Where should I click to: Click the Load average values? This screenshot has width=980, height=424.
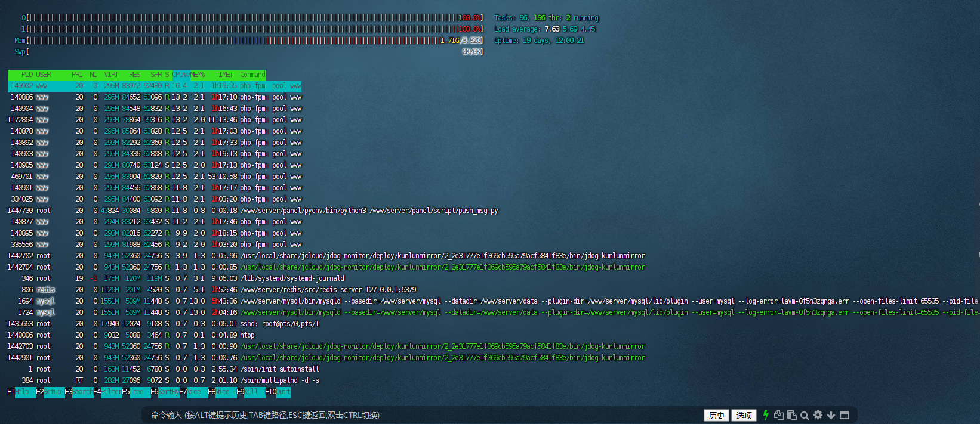[x=569, y=29]
